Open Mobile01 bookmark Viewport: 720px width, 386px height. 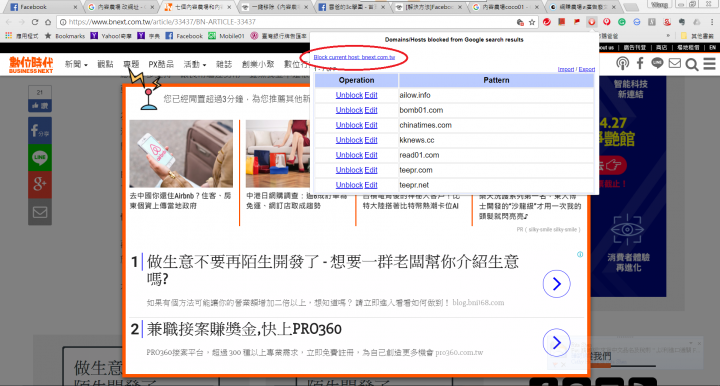[226, 36]
